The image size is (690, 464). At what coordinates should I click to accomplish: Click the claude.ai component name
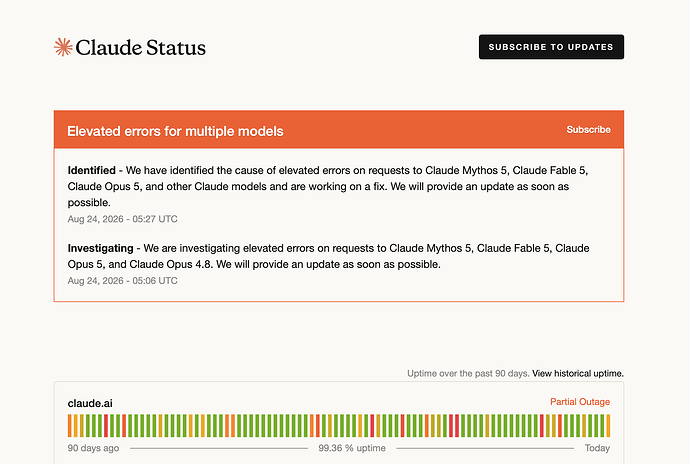[x=90, y=403]
